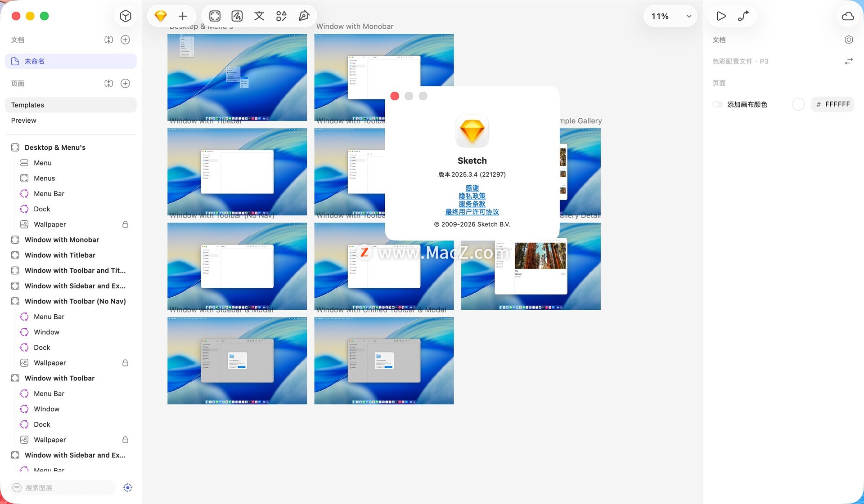The image size is (864, 504).
Task: Swap the P3 color profile setting
Action: pyautogui.click(x=849, y=61)
